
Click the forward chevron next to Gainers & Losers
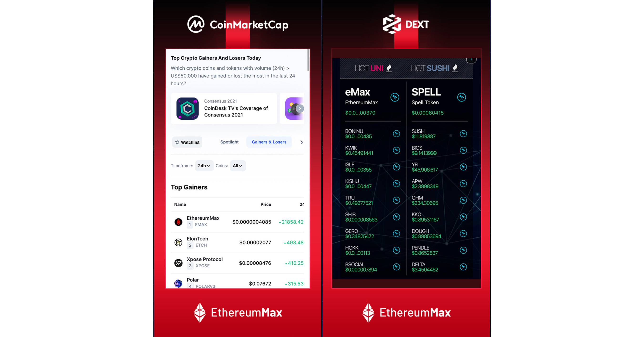[301, 142]
